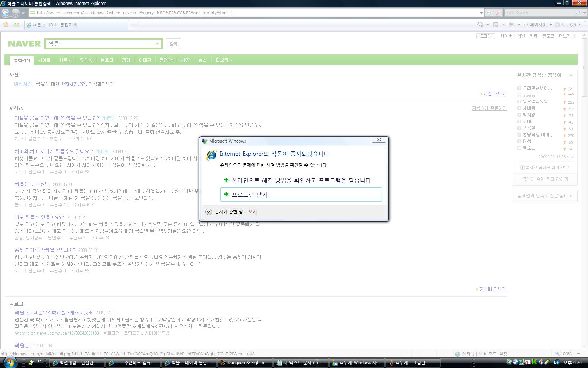Open 피도 썩을수 있을까?? result
588x368 pixels.
[39, 217]
